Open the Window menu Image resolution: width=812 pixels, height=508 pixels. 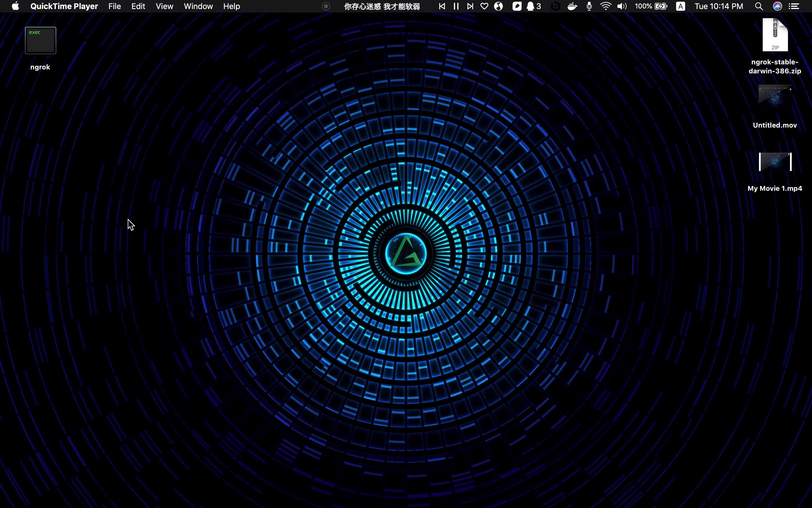point(198,6)
